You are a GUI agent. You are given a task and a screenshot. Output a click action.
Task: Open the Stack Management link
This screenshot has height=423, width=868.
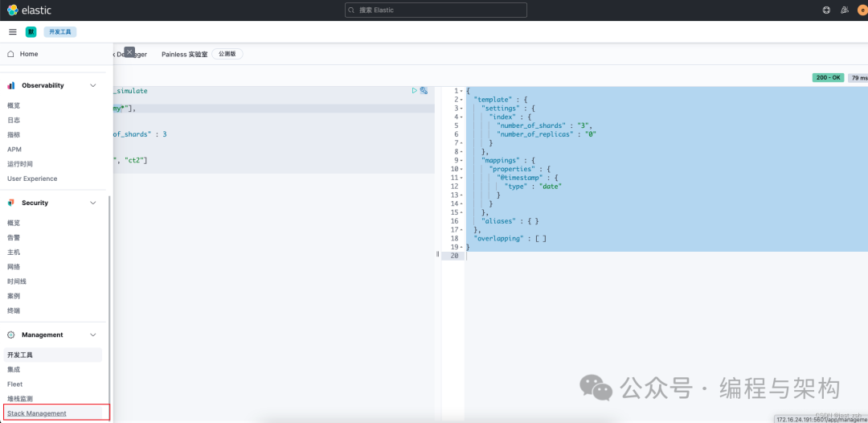[37, 413]
